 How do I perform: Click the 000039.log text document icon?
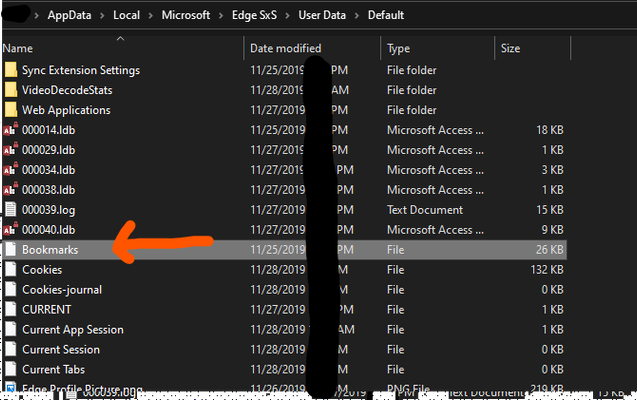[11, 210]
